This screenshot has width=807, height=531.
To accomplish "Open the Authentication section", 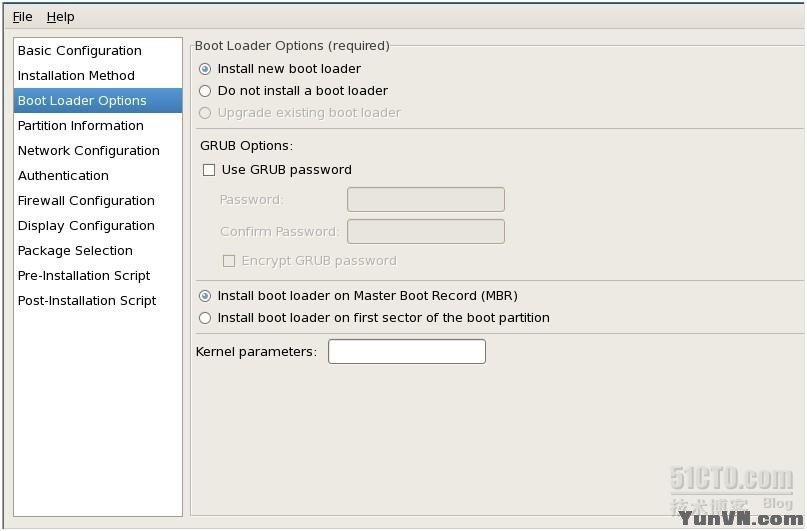I will coord(63,176).
